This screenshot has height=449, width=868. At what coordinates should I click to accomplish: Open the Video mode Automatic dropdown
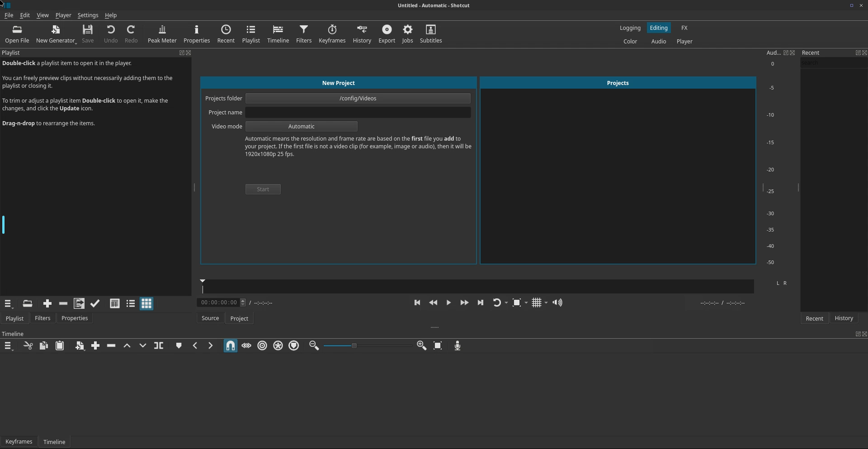[x=301, y=127]
